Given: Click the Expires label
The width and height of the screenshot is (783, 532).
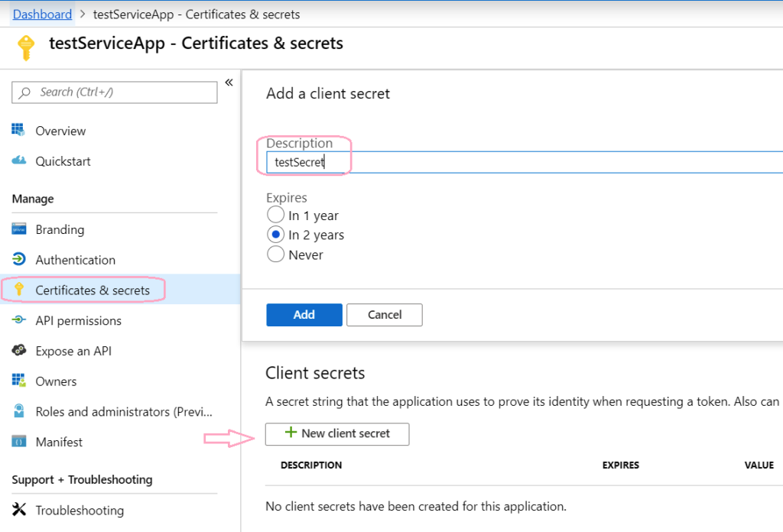Looking at the screenshot, I should [287, 198].
